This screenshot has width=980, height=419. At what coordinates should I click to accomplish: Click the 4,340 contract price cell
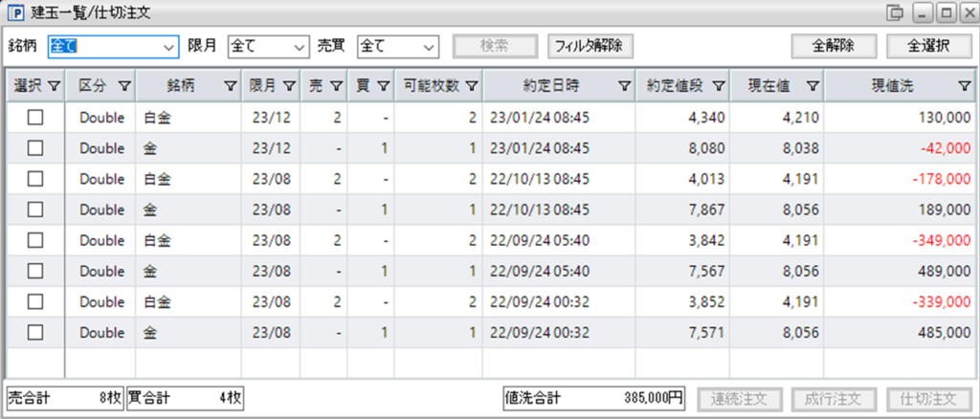point(682,118)
